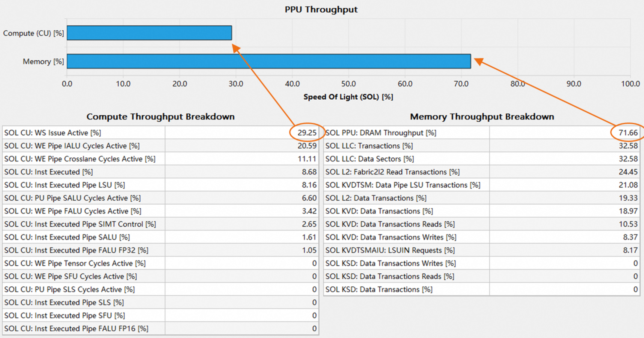Screen dimensions: 644x338
Task: Click the Memory throughput bar
Action: click(x=269, y=61)
